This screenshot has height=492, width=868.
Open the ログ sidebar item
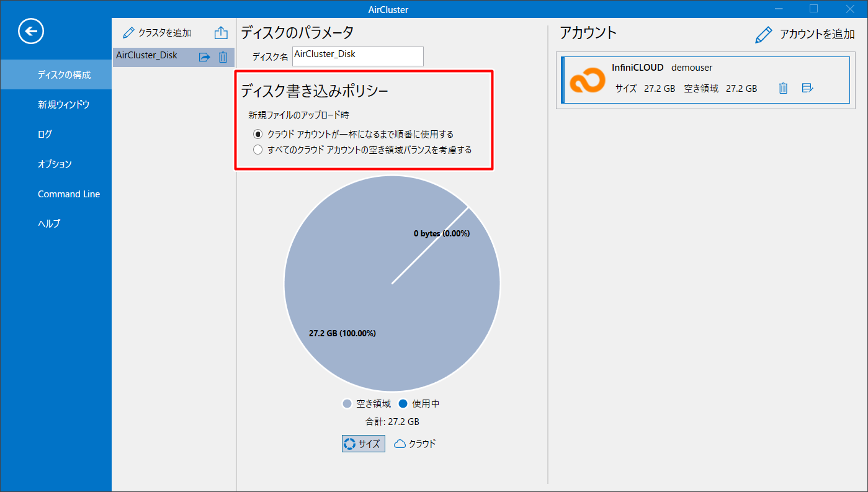coord(45,135)
